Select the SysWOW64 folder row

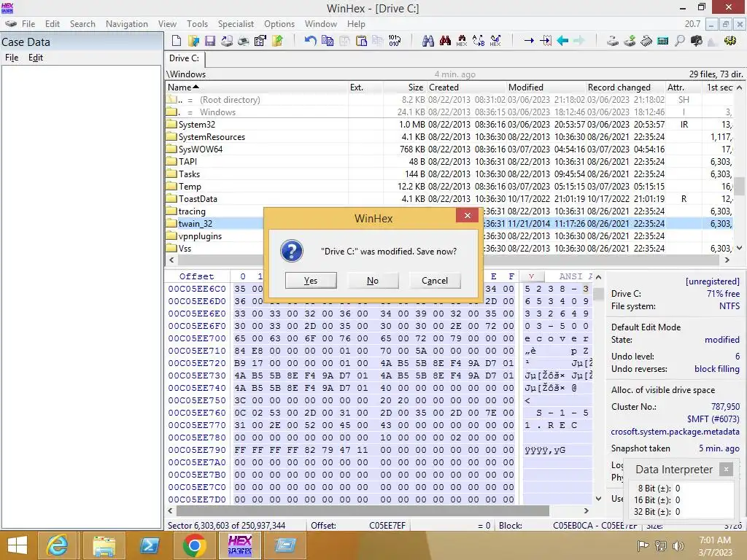tap(449, 149)
